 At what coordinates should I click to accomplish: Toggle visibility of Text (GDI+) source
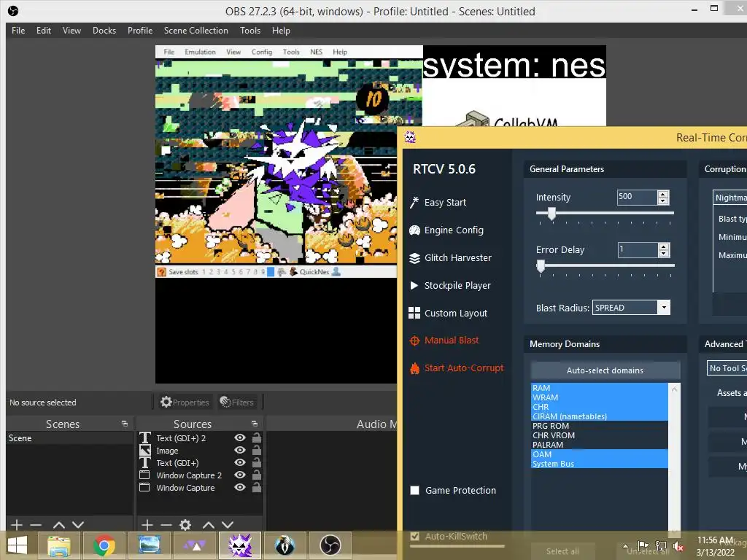point(240,462)
